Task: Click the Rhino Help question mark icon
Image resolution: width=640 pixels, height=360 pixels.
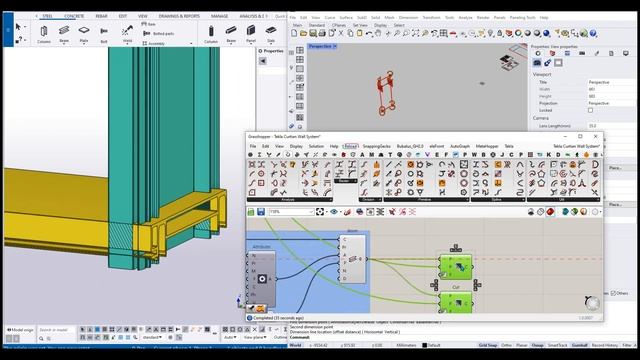Action: [593, 33]
